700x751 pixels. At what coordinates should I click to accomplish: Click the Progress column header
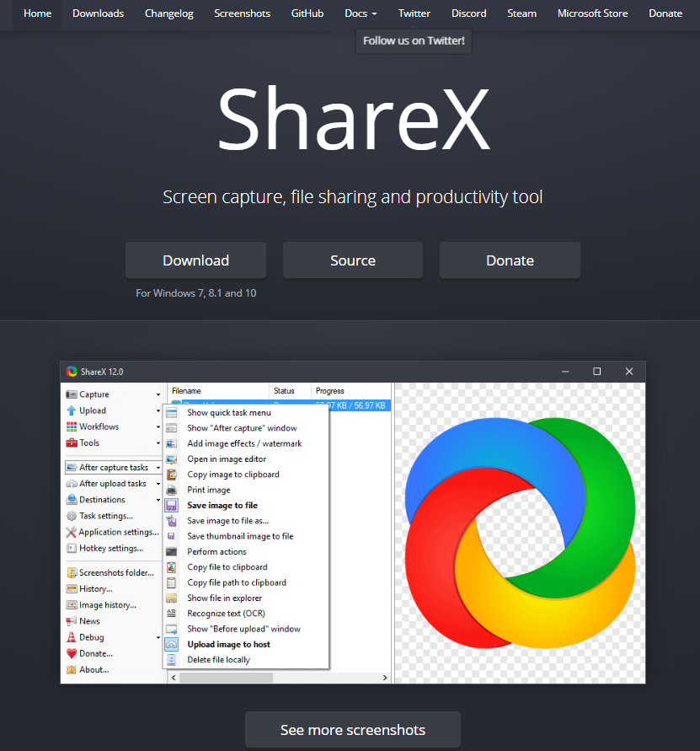[x=351, y=391]
